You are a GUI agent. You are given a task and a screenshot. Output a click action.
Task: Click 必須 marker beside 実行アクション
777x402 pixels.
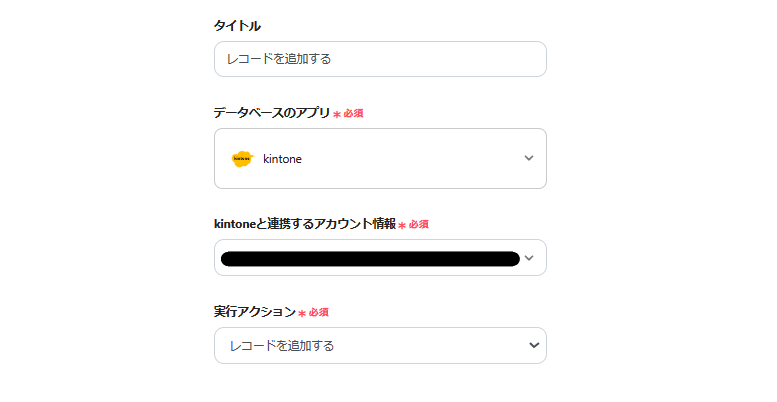pyautogui.click(x=318, y=313)
